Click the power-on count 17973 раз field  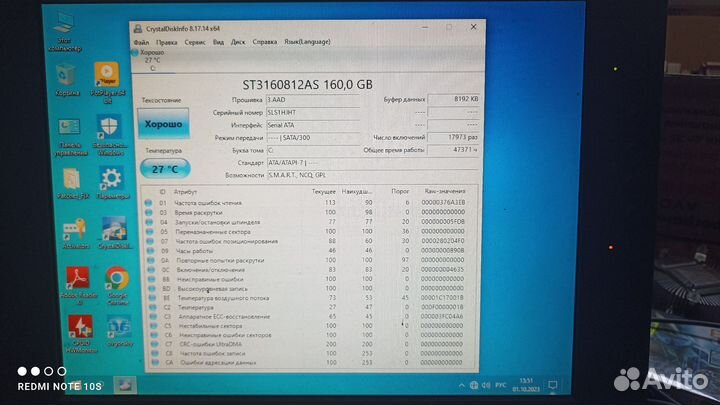click(x=453, y=137)
